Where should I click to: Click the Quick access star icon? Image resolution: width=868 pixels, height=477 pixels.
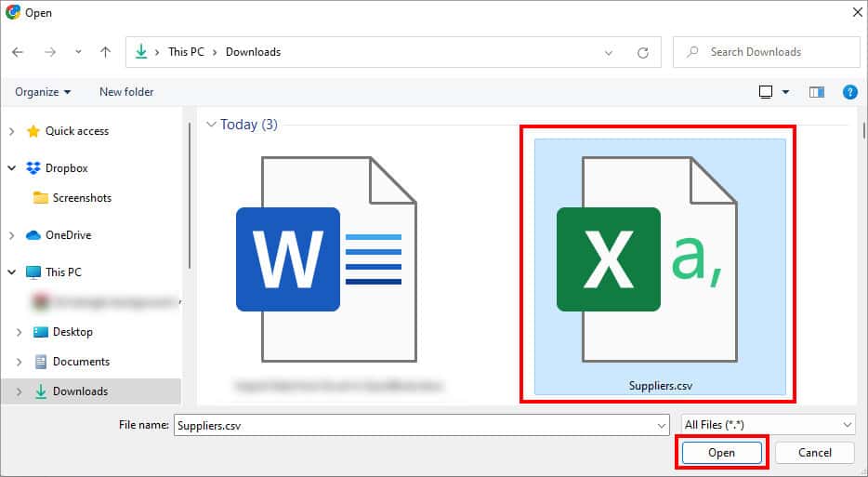(x=33, y=131)
